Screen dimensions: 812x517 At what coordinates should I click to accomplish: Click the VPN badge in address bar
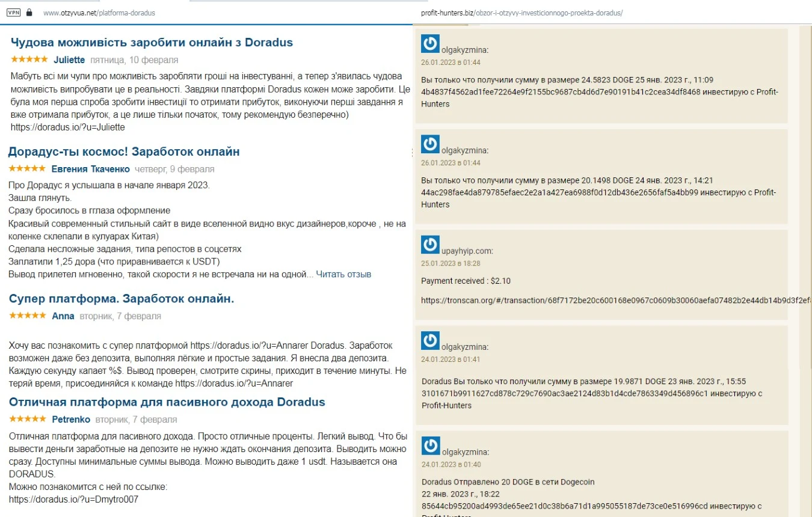pos(13,12)
